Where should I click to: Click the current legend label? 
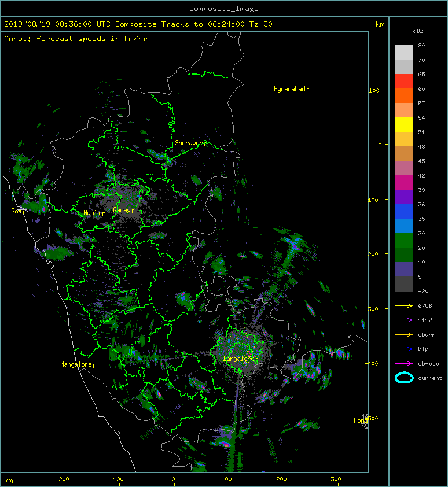430,378
